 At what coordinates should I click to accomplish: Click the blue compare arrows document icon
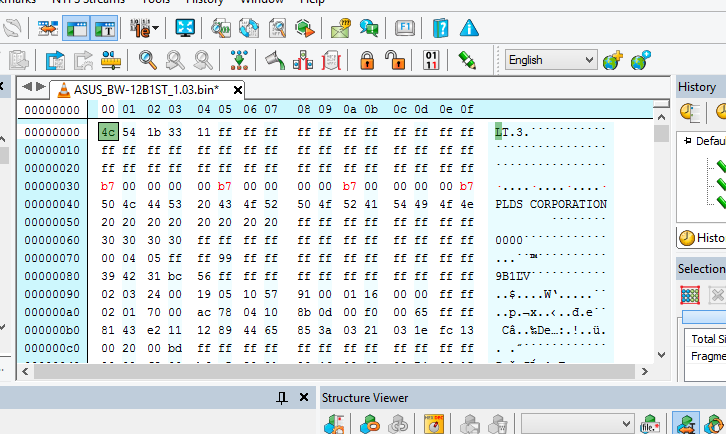249,28
